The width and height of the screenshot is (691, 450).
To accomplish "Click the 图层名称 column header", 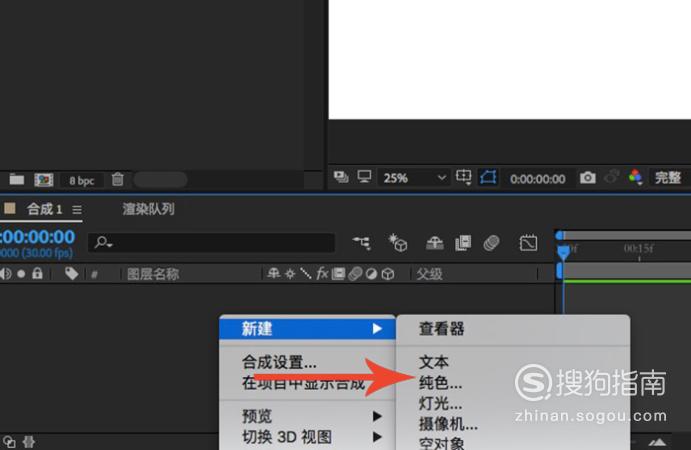I will click(153, 274).
